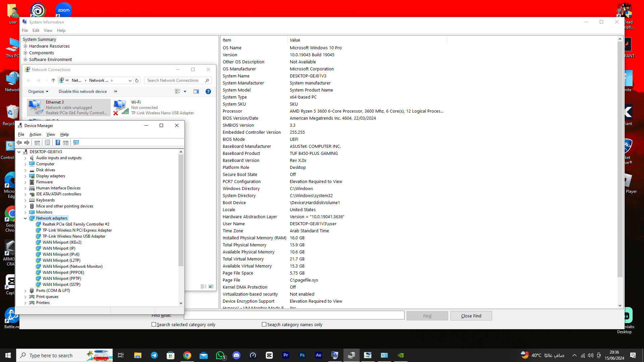Click Show/Hide Console Tree toolbar icon
Screen dimensions: 644x362
click(x=37, y=143)
